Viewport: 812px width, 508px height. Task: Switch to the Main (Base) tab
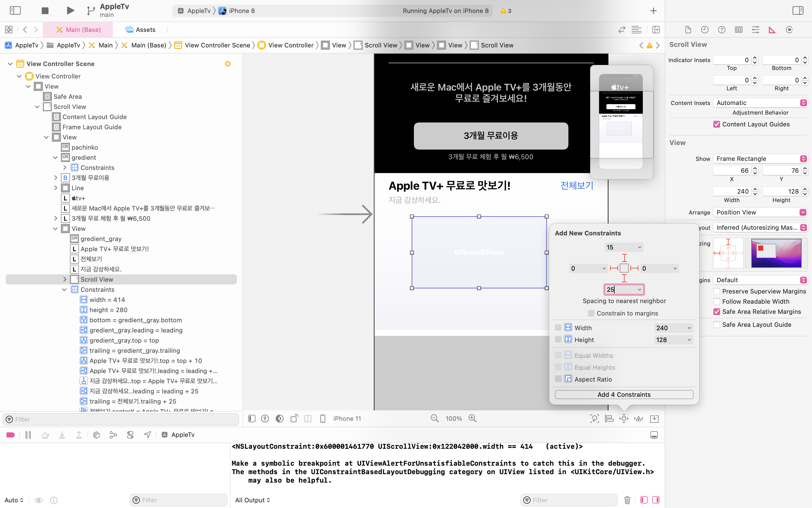coord(78,30)
